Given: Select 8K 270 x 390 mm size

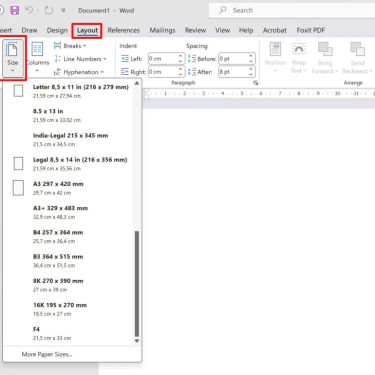Looking at the screenshot, I should 68,285.
